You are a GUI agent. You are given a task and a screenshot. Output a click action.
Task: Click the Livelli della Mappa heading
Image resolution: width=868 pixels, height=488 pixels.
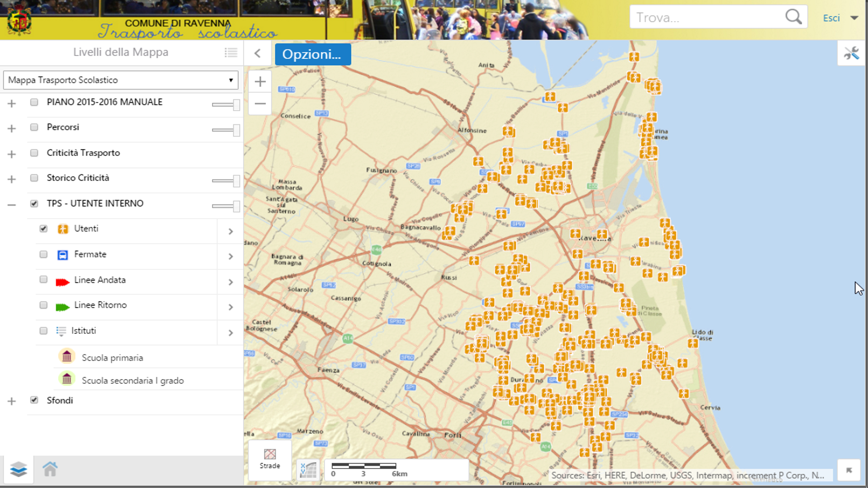(121, 52)
